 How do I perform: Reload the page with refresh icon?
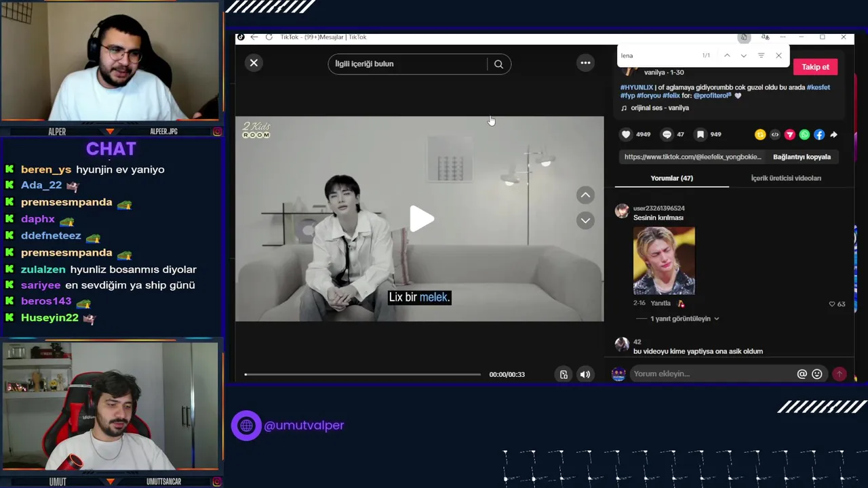pyautogui.click(x=269, y=37)
